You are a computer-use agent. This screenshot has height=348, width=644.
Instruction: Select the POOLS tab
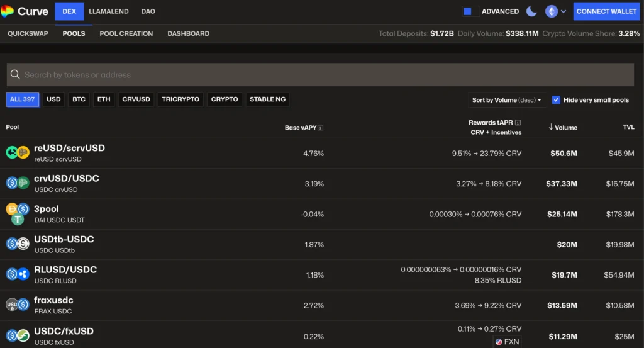pyautogui.click(x=74, y=34)
